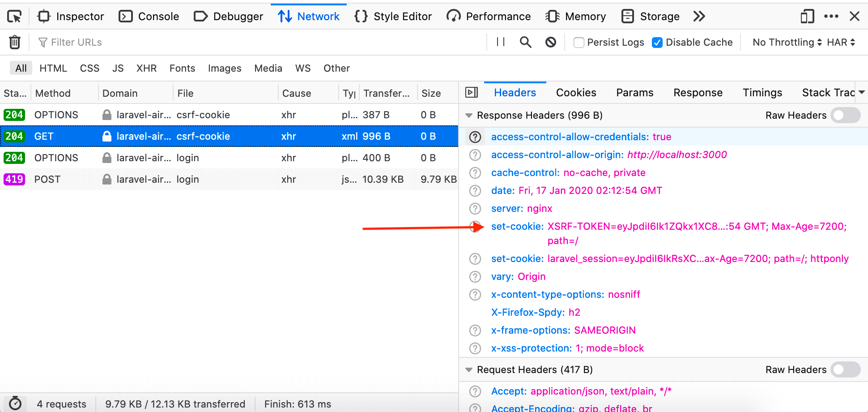Sort by Cause column header
The width and height of the screenshot is (868, 412).
pos(308,93)
